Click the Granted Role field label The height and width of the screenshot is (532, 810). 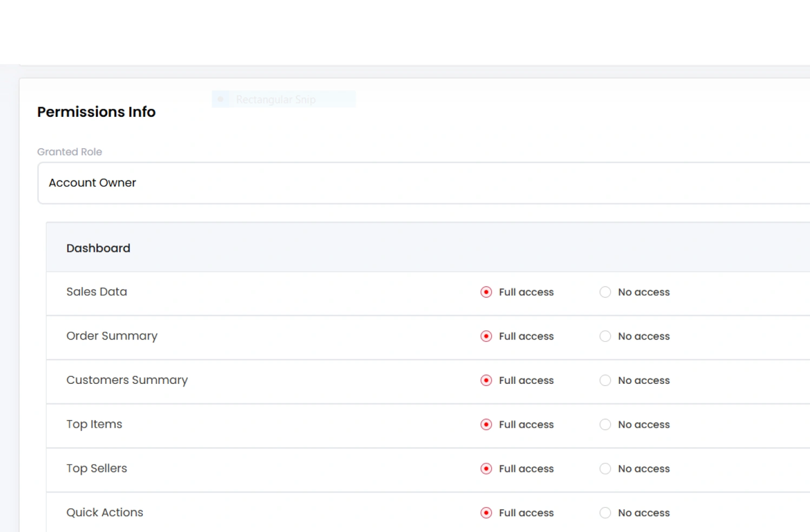click(x=70, y=152)
